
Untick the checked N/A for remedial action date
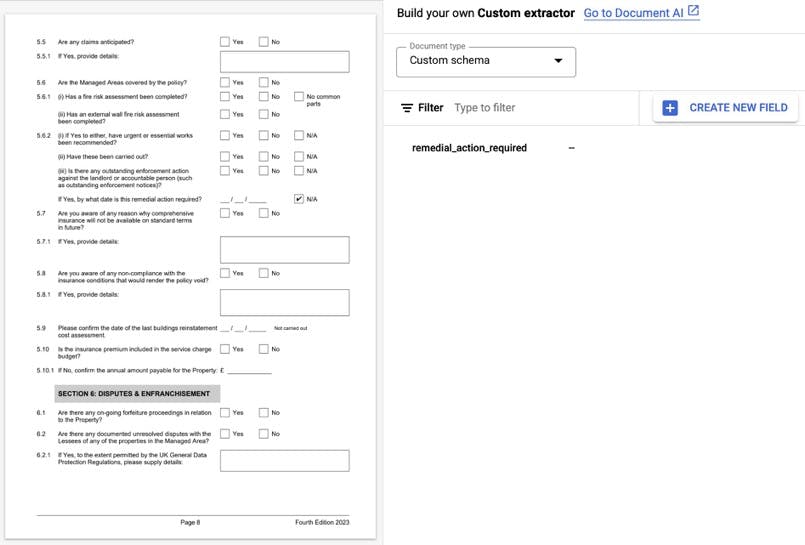click(x=299, y=199)
